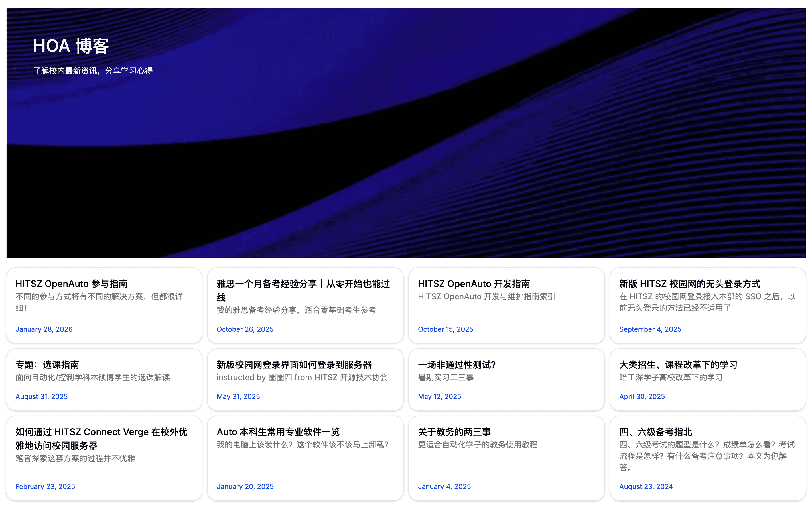Screen dimensions: 812x505
Task: Click the date 'January 4, 2025'
Action: pos(444,486)
